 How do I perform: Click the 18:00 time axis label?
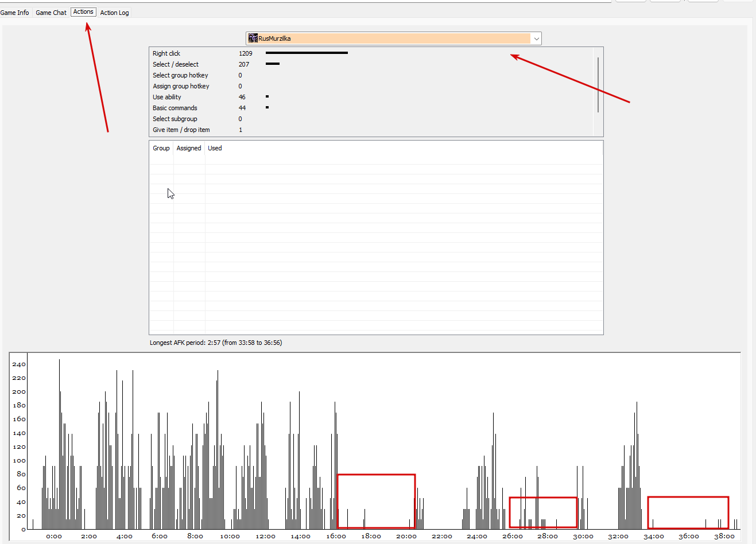(371, 537)
